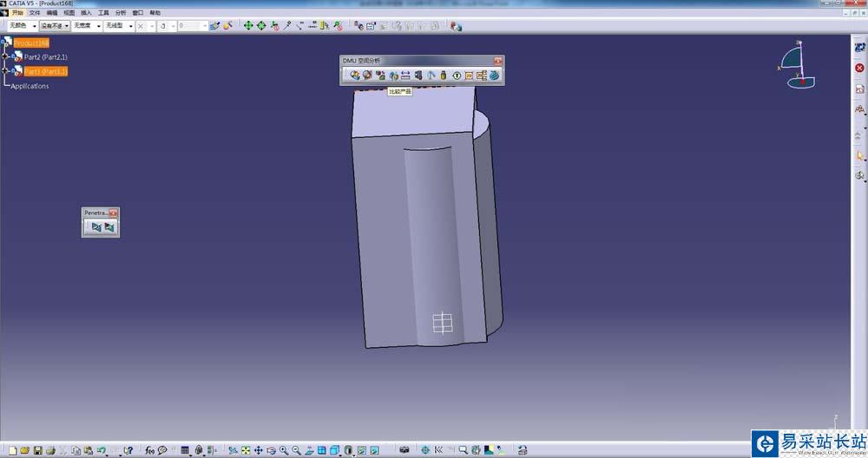Select the Pan view tool

coord(259,451)
